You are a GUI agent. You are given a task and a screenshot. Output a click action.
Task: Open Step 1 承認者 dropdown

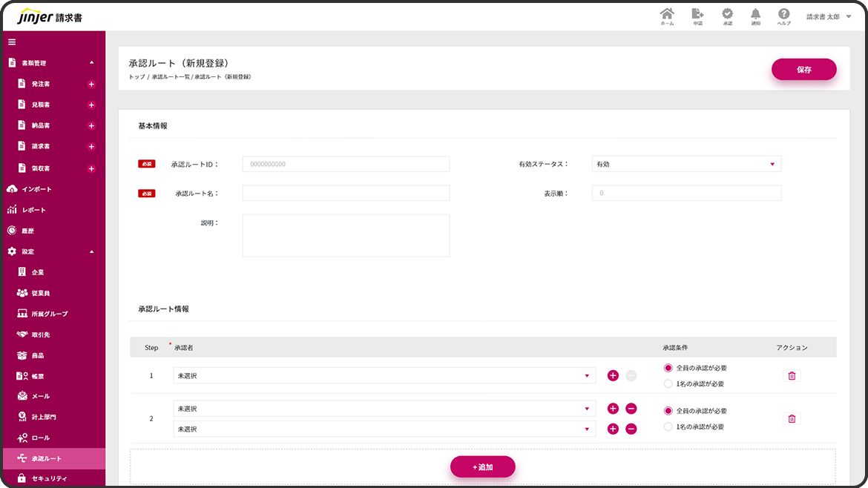[x=384, y=376]
